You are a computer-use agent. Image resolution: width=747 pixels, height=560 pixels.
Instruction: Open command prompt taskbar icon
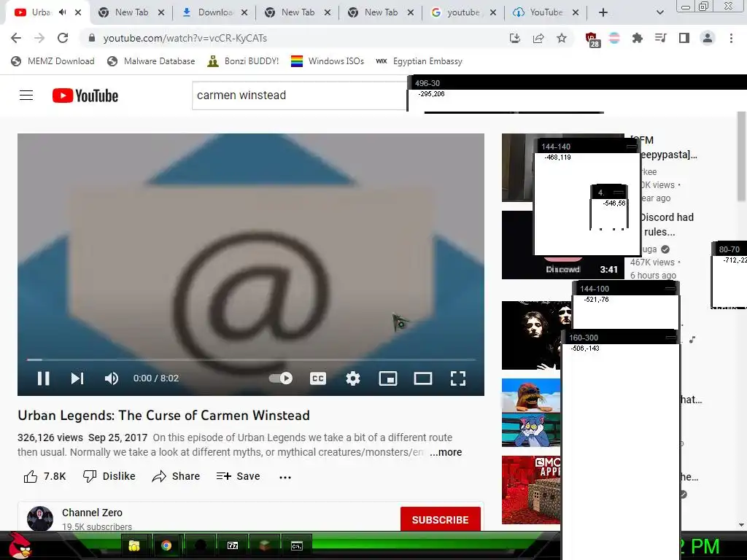point(296,545)
